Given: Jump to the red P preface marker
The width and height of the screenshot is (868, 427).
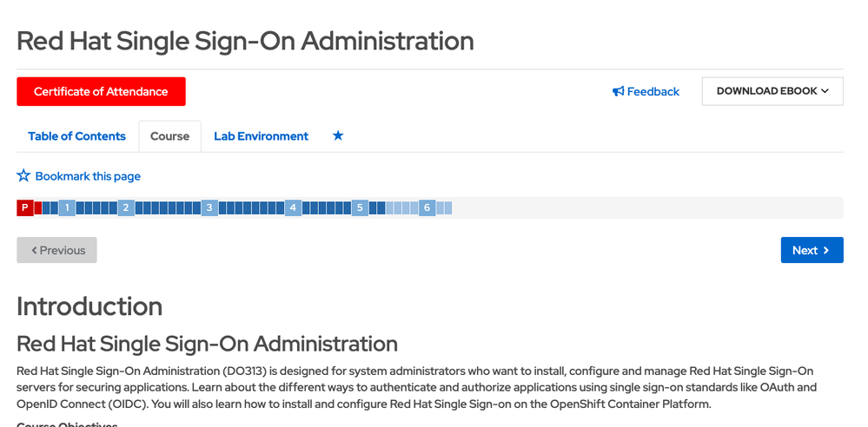Looking at the screenshot, I should tap(25, 207).
